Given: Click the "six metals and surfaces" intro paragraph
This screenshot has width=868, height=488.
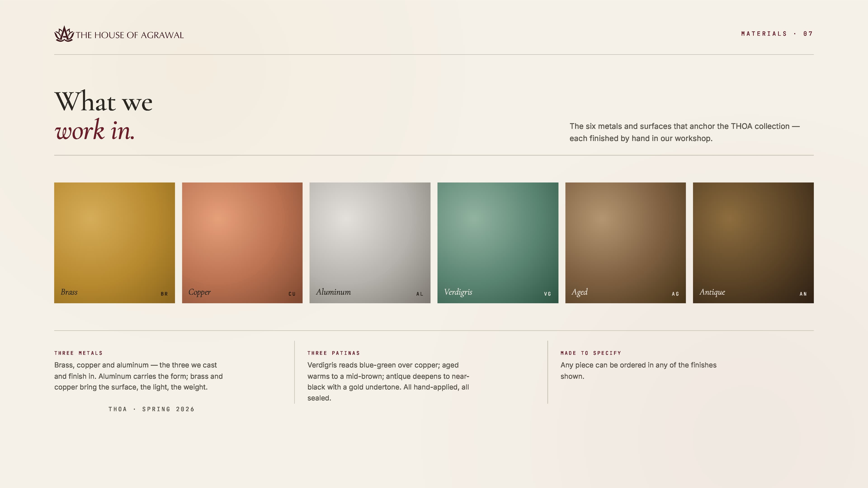Looking at the screenshot, I should click(x=684, y=132).
